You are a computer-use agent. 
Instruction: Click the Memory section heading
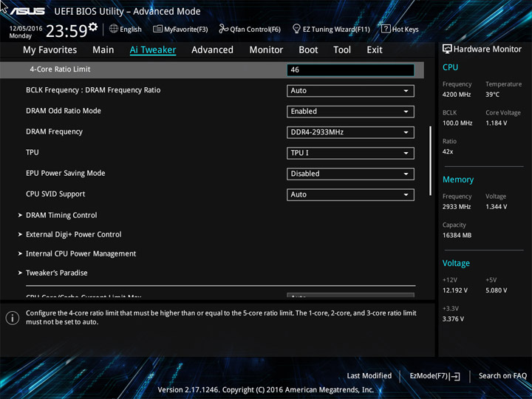458,180
